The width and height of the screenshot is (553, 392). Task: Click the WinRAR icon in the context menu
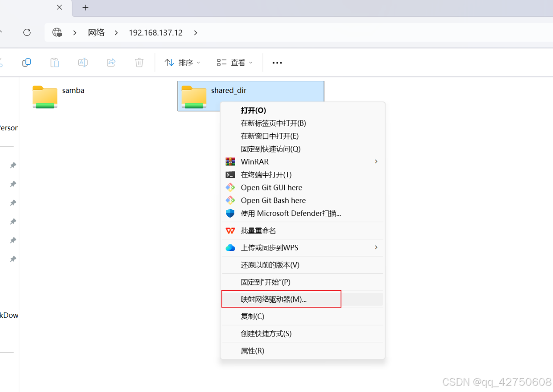pyautogui.click(x=230, y=161)
